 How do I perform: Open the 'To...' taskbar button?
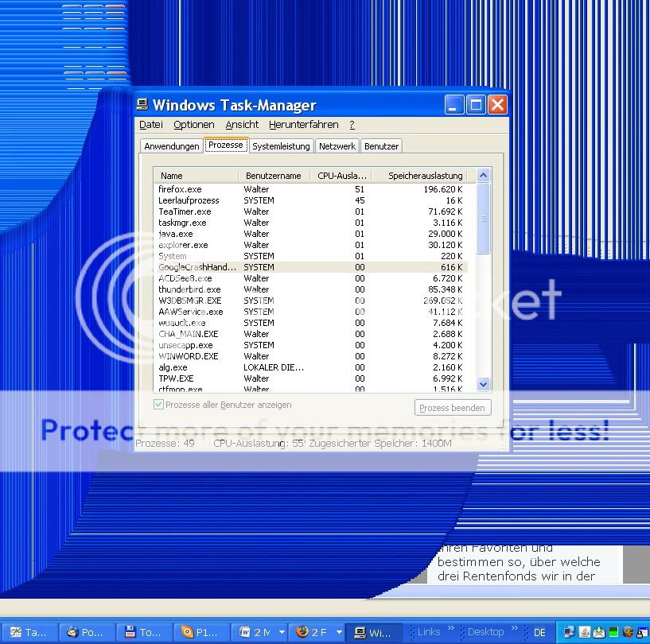click(x=143, y=632)
